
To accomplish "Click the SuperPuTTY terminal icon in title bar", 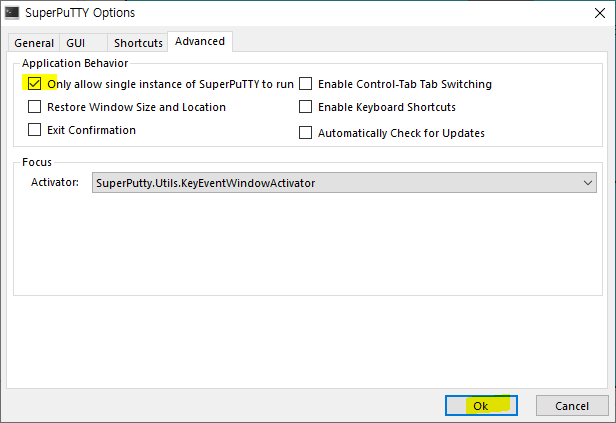I will click(x=12, y=13).
